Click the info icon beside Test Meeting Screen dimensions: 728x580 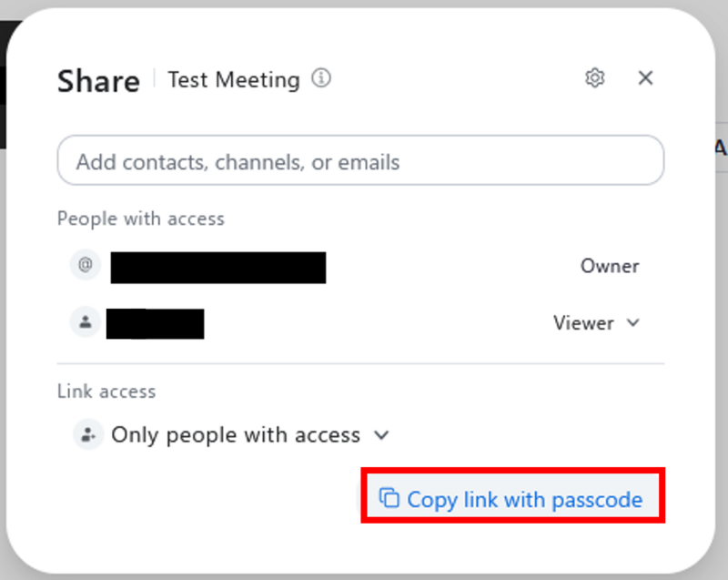[x=321, y=78]
